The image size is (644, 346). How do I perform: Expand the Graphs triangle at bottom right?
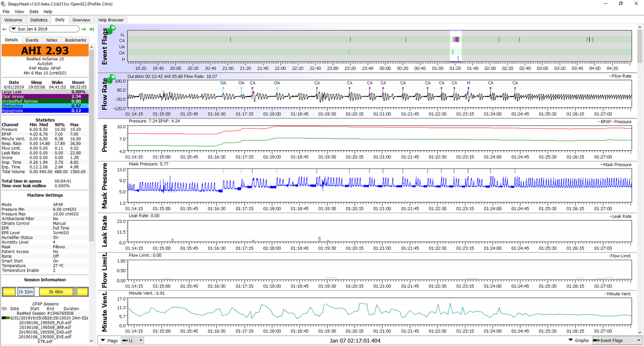coord(571,340)
